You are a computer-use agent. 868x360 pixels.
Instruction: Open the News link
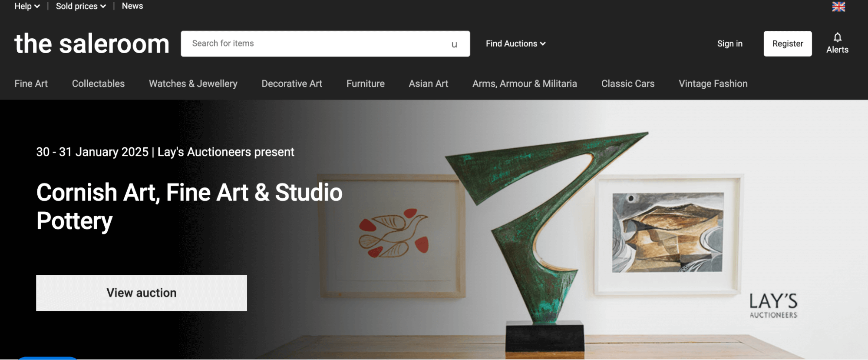132,6
